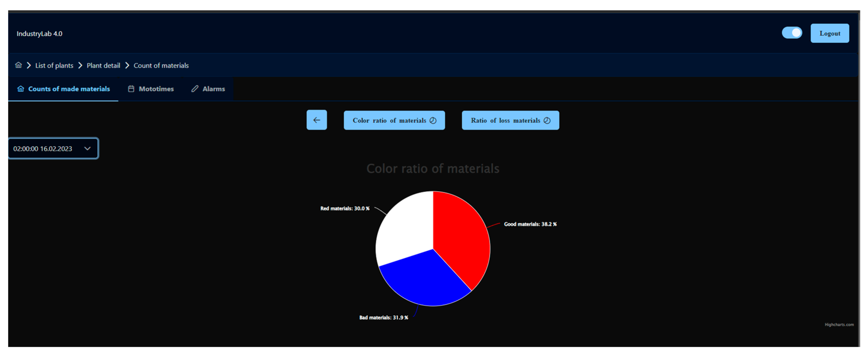Click the back arrow button
Screen dimensions: 868x358
(316, 120)
